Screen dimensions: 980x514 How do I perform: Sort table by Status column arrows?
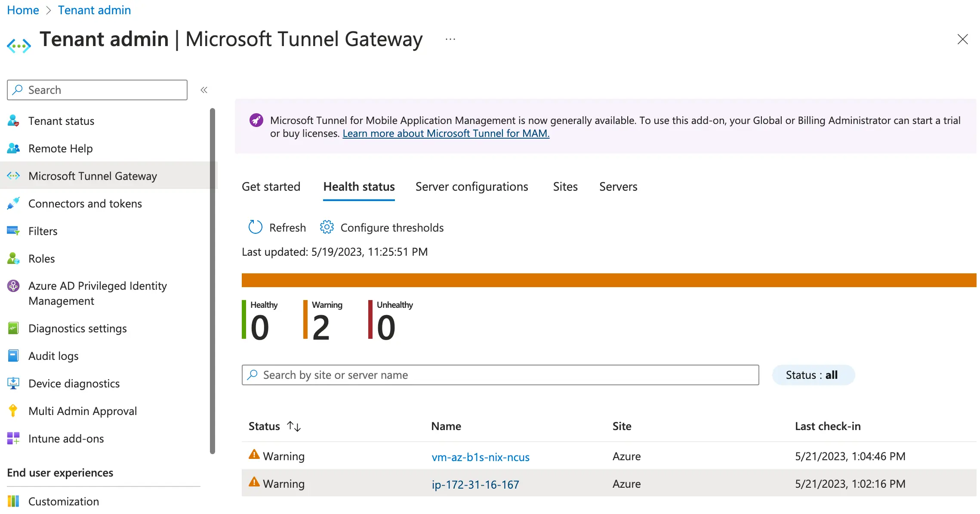click(x=294, y=426)
